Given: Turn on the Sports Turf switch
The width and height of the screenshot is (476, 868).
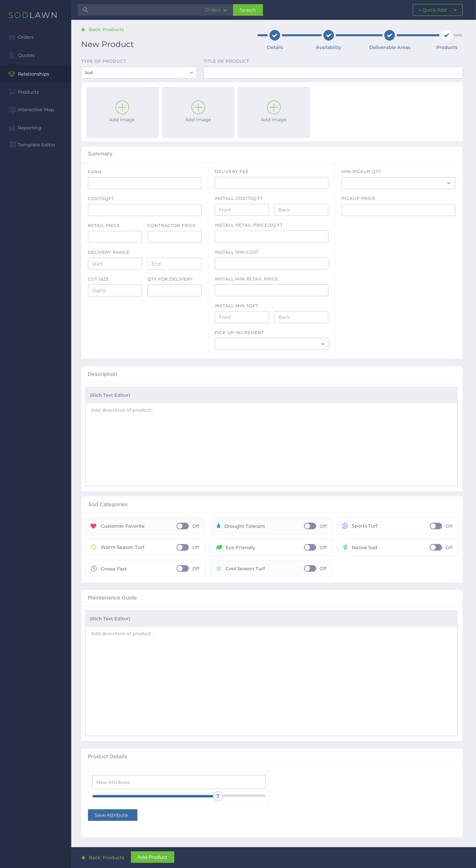Looking at the screenshot, I should pyautogui.click(x=436, y=526).
